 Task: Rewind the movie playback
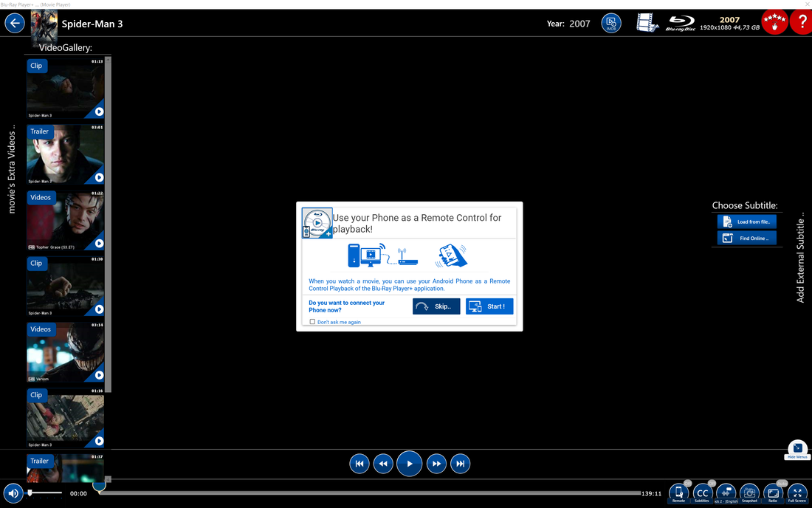pyautogui.click(x=383, y=464)
